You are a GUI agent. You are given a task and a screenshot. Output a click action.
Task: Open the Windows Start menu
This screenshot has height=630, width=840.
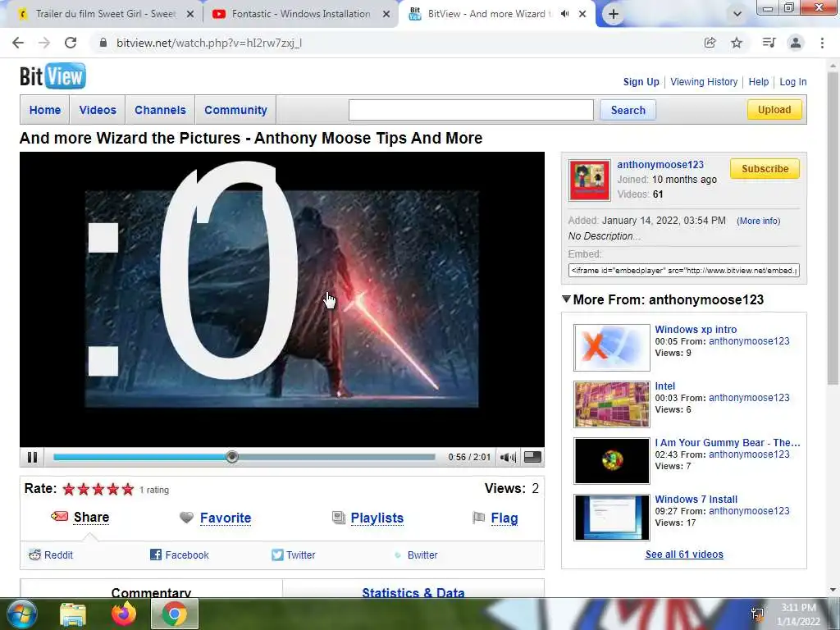pos(21,614)
